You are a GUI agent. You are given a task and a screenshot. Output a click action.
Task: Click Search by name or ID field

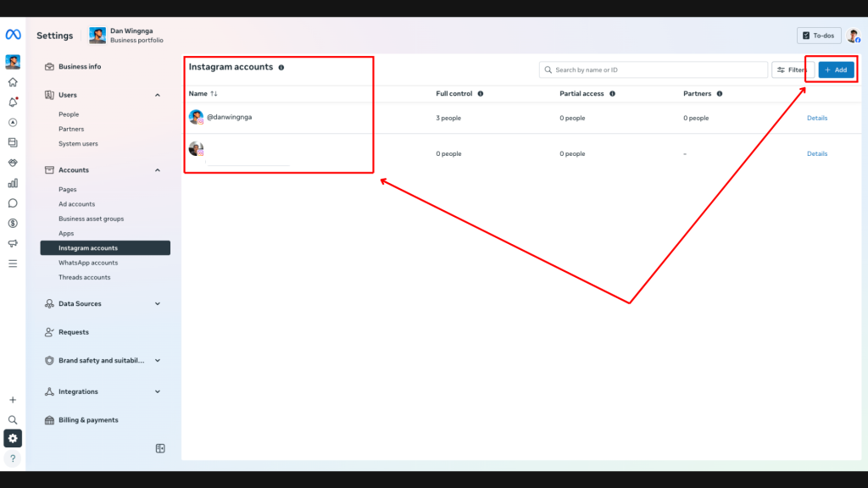pyautogui.click(x=654, y=69)
